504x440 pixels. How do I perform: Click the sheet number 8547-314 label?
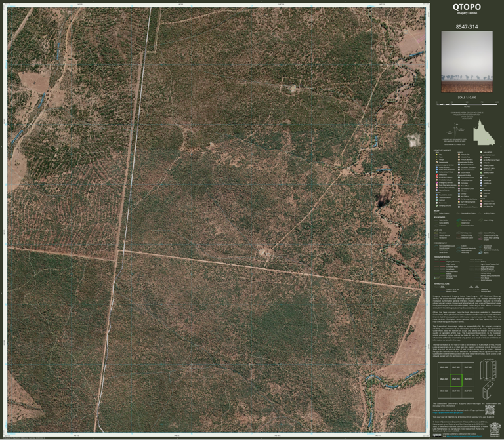click(467, 27)
